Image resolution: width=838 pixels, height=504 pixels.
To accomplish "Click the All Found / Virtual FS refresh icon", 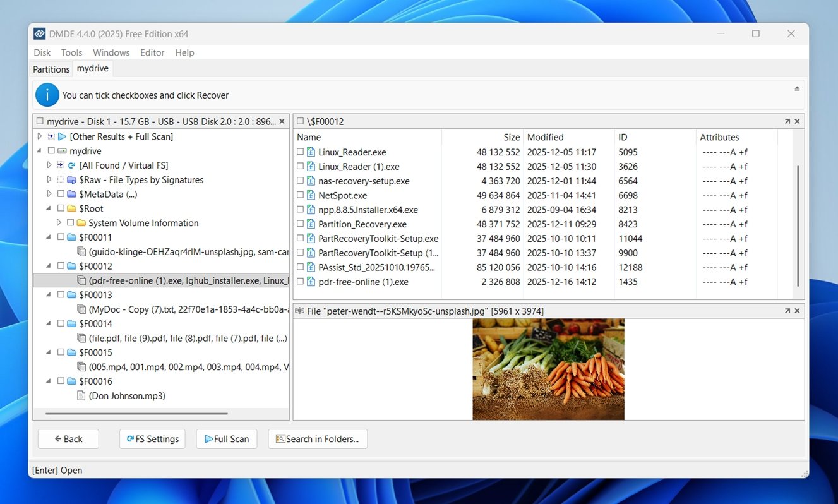I will 71,165.
